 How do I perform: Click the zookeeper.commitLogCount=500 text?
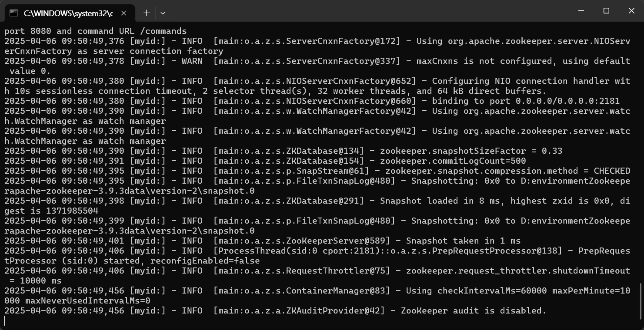pyautogui.click(x=453, y=161)
